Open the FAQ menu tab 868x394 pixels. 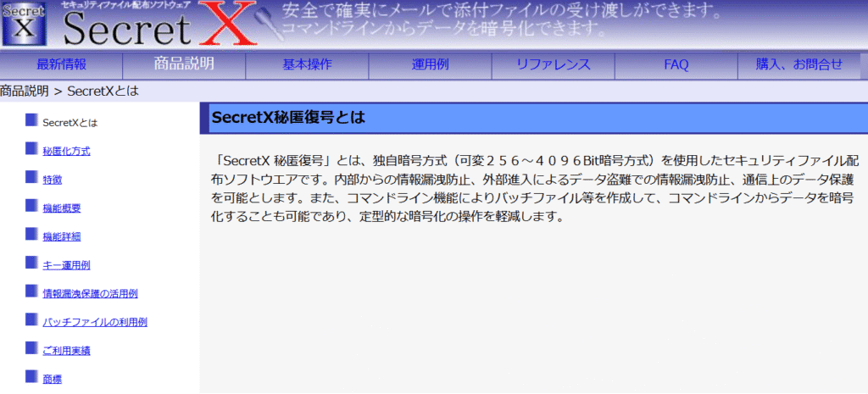(676, 64)
